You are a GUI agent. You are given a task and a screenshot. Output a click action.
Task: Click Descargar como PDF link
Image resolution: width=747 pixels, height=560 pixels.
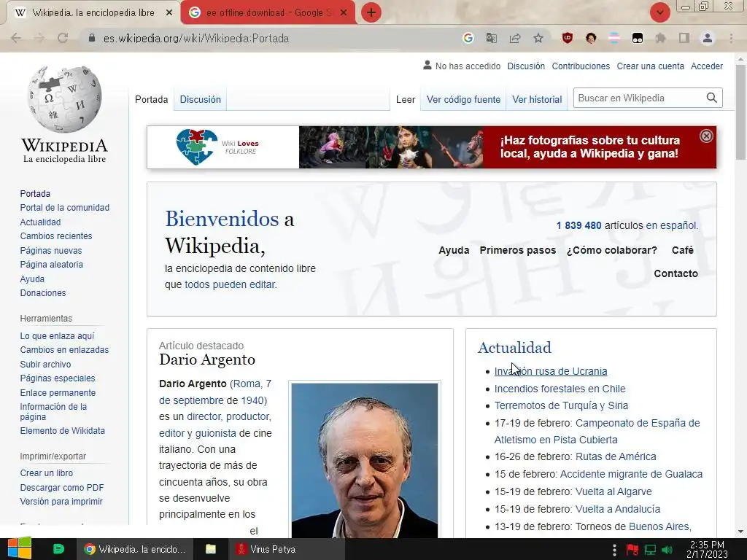(62, 487)
